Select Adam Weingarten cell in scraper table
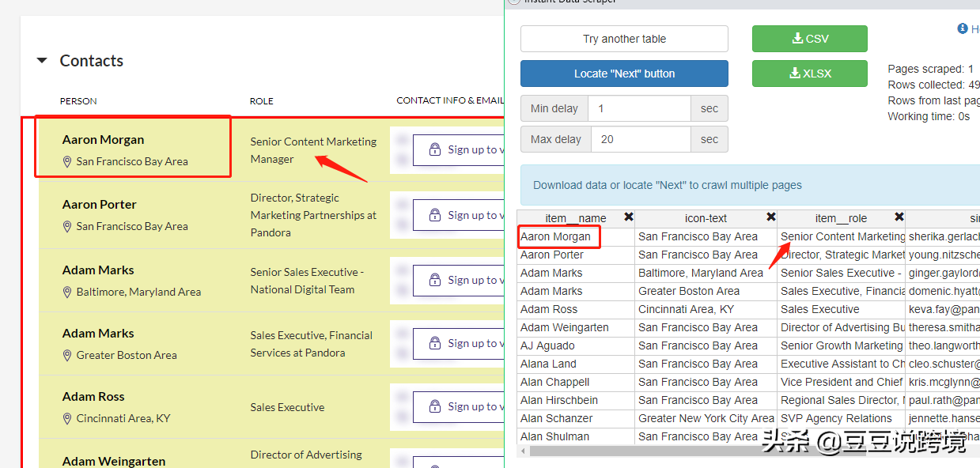Viewport: 980px width, 468px height. [576, 327]
